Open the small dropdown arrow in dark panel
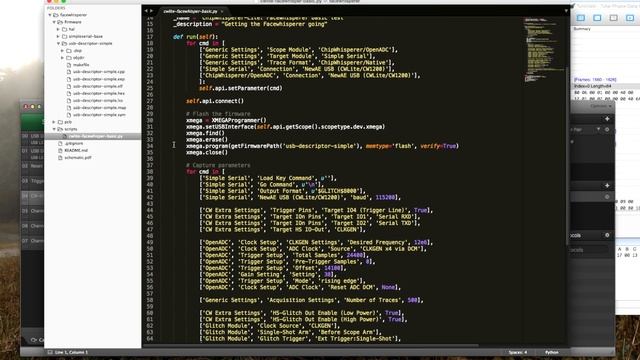The height and width of the screenshot is (360, 640). 598,129
